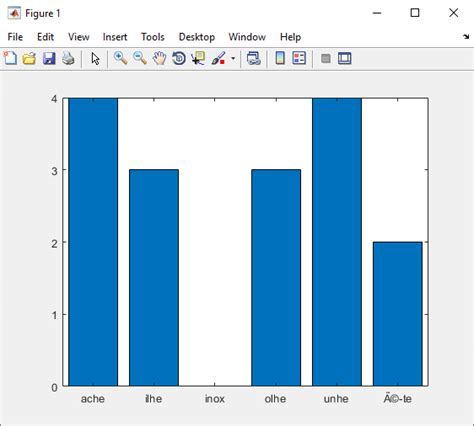Open a file with the folder icon

[x=29, y=59]
